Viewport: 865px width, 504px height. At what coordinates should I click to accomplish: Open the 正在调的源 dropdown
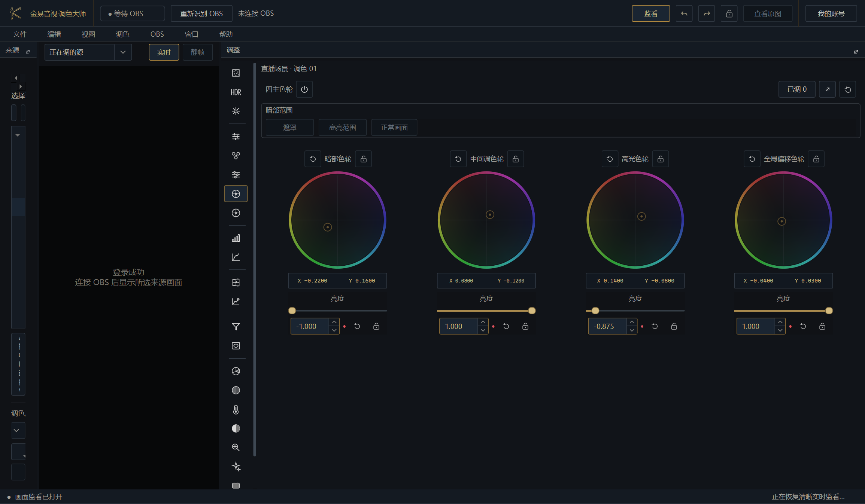pos(88,52)
